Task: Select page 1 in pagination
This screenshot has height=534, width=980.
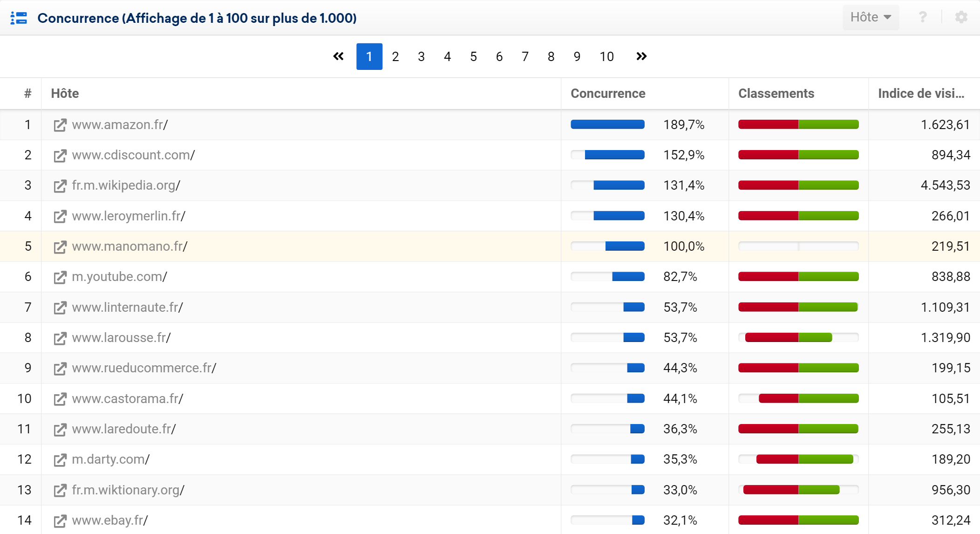Action: (x=369, y=56)
